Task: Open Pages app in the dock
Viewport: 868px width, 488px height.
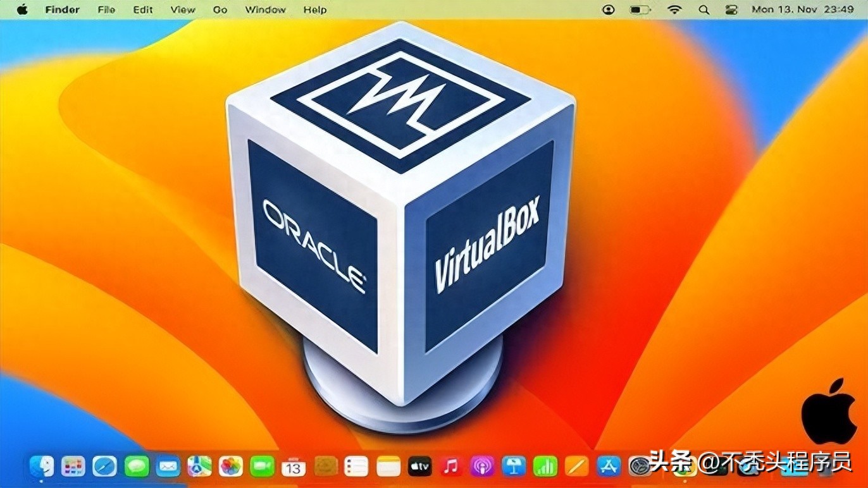Action: (x=577, y=467)
